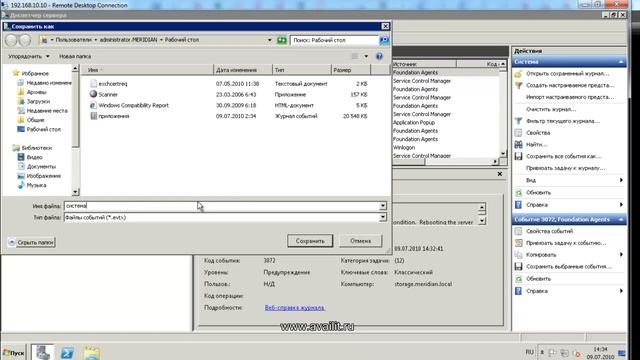The image size is (640, 360).
Task: Click the change view icon
Action: (x=355, y=56)
